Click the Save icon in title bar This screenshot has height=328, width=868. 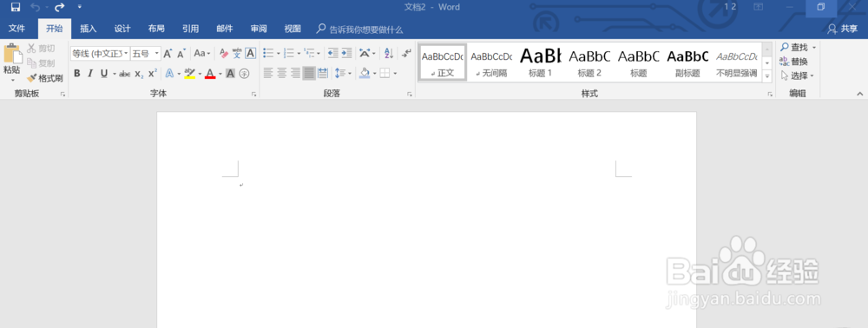tap(16, 7)
